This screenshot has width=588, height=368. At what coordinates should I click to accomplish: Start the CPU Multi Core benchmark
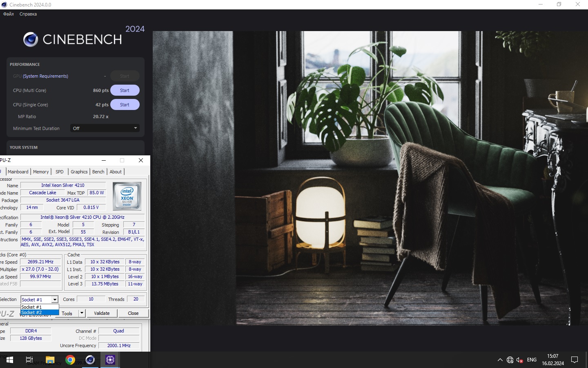[125, 90]
